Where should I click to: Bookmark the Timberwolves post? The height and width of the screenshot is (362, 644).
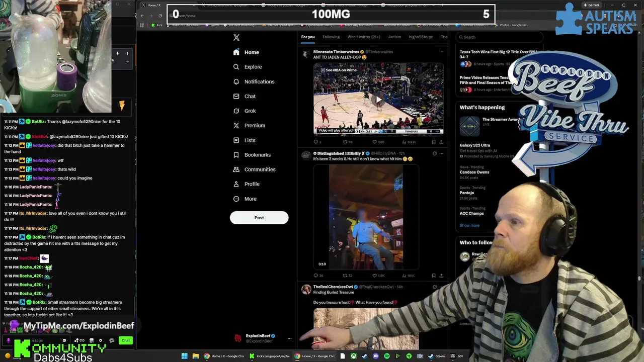click(434, 142)
